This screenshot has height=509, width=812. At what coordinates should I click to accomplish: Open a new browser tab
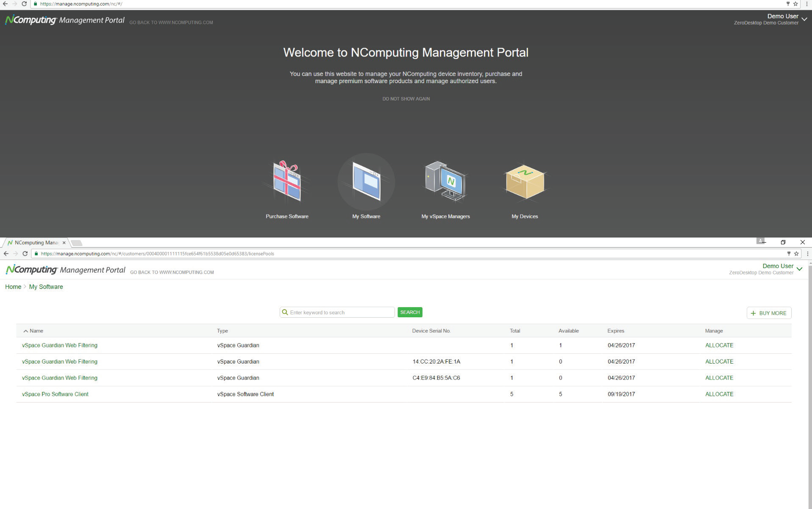[76, 243]
